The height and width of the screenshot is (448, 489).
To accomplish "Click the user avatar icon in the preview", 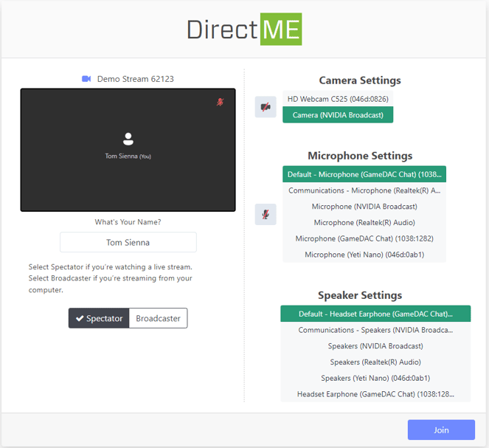I will [128, 139].
